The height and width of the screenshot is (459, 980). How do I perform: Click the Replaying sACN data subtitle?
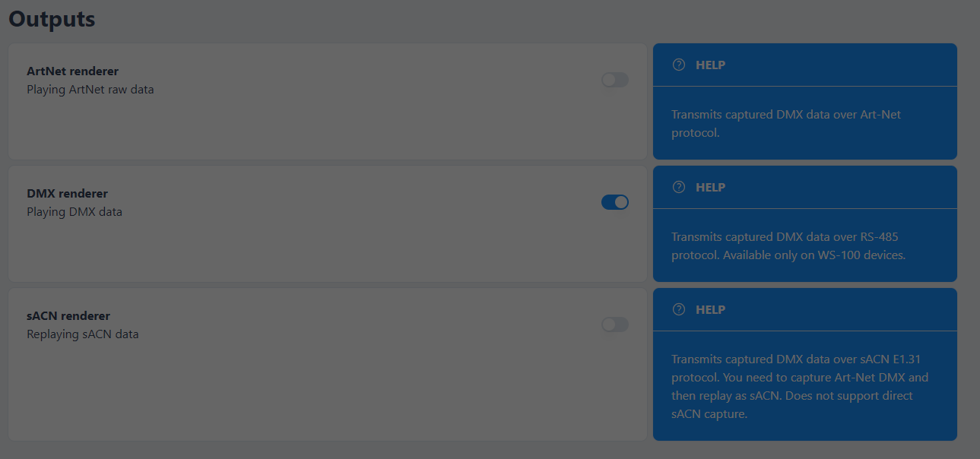pyautogui.click(x=82, y=334)
